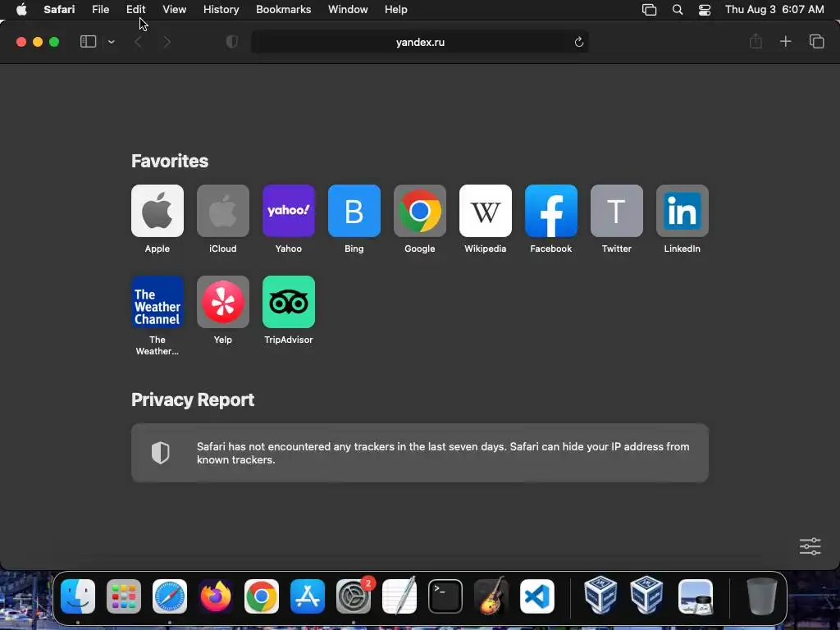The height and width of the screenshot is (630, 840).
Task: Open Preview from the Dock
Action: tap(696, 596)
